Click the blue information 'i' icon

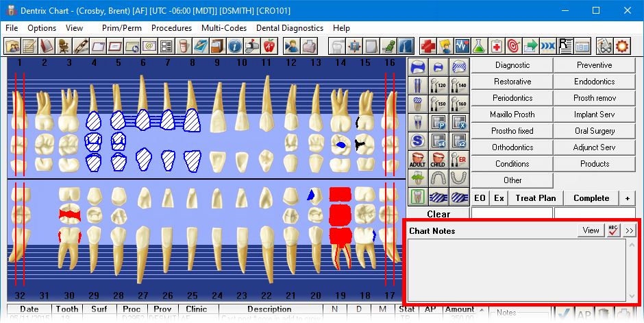(x=235, y=46)
